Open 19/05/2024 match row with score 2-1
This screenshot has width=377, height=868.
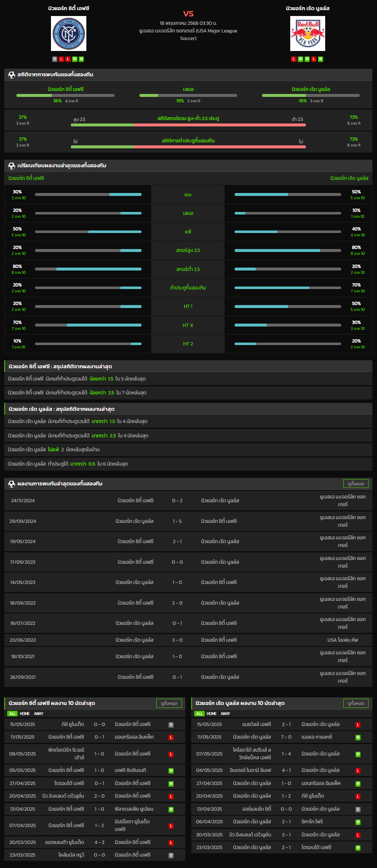[188, 541]
